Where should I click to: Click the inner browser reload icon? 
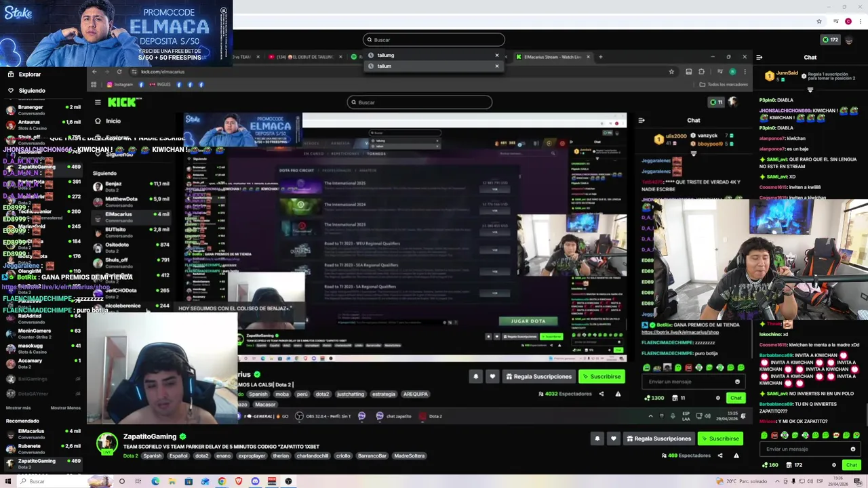(x=119, y=72)
